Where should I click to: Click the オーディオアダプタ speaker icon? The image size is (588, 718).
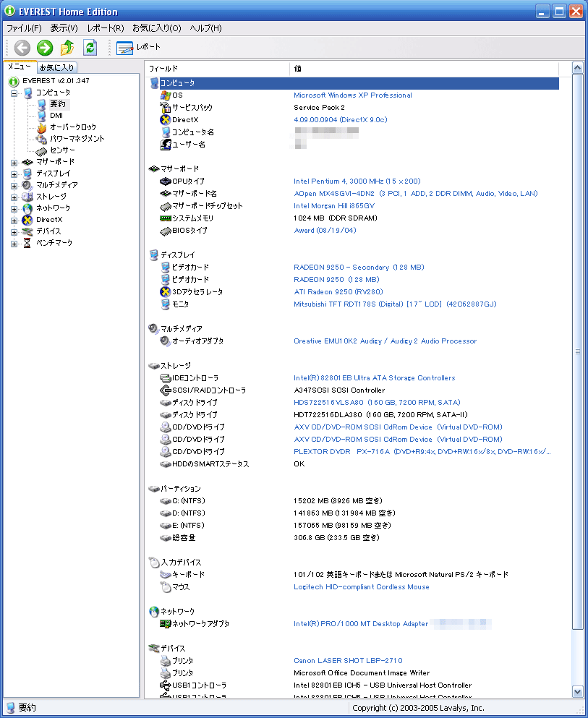click(x=166, y=341)
